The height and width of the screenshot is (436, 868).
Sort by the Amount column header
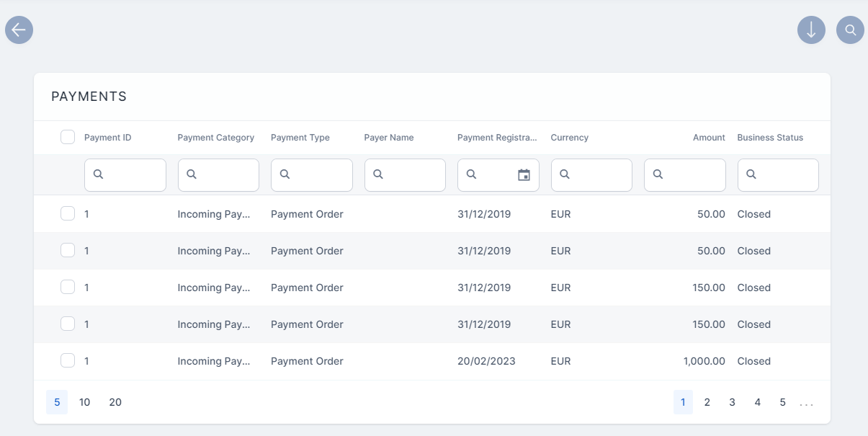click(x=709, y=138)
